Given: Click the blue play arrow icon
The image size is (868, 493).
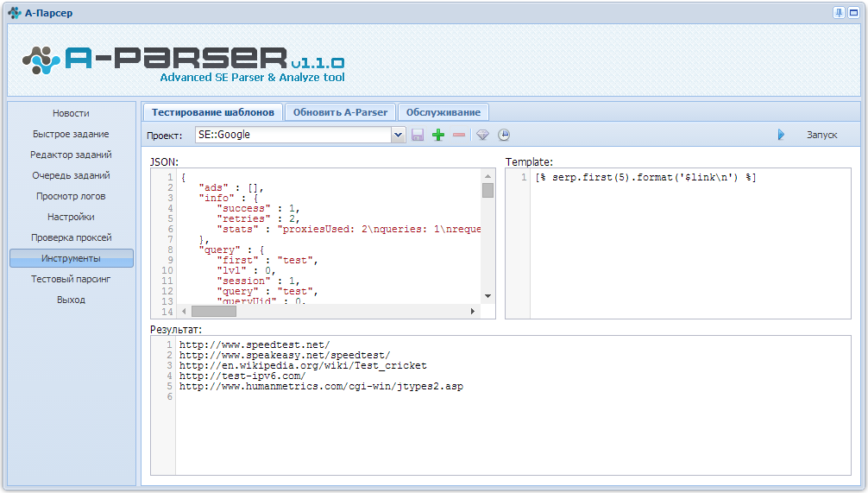Looking at the screenshot, I should [x=781, y=135].
